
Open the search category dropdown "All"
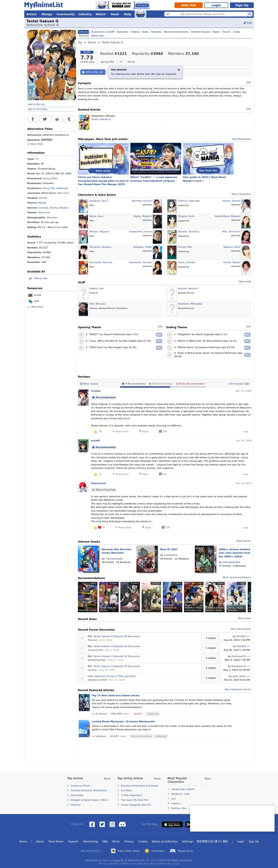[174, 14]
